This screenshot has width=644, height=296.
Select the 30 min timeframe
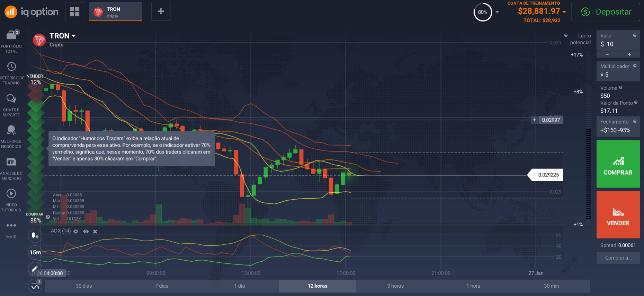(x=551, y=286)
